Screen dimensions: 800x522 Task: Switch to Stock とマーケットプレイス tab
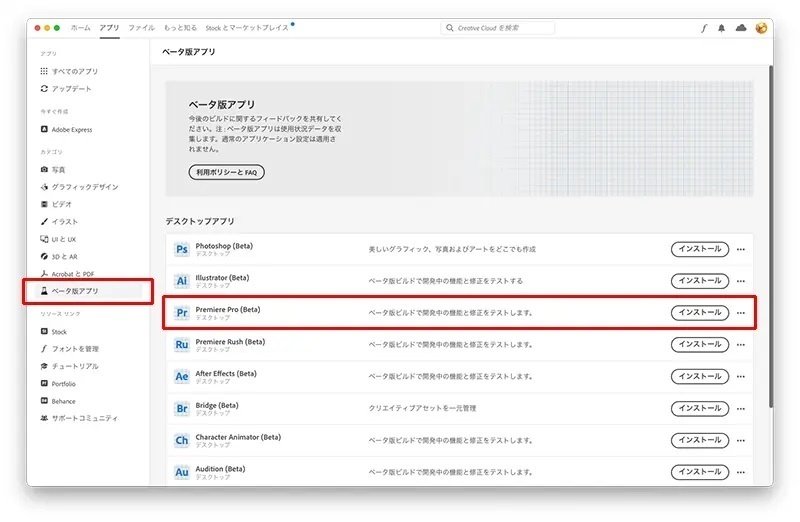point(247,28)
